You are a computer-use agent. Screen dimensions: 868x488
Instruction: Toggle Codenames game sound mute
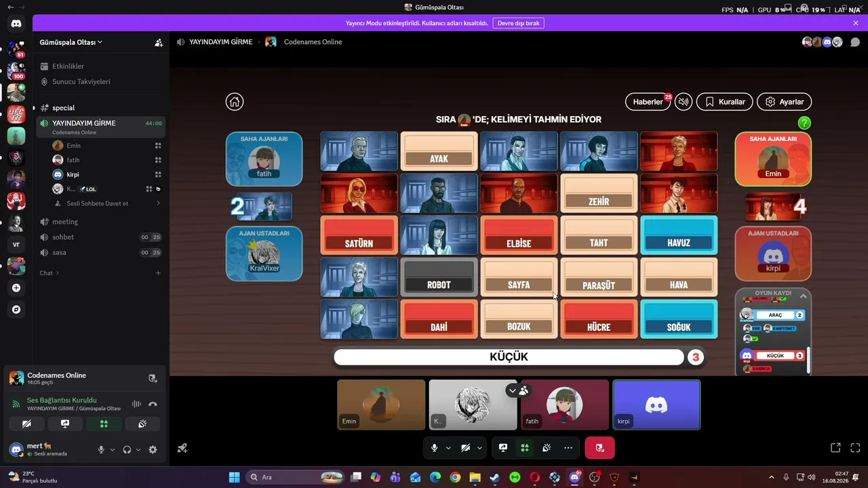[684, 102]
